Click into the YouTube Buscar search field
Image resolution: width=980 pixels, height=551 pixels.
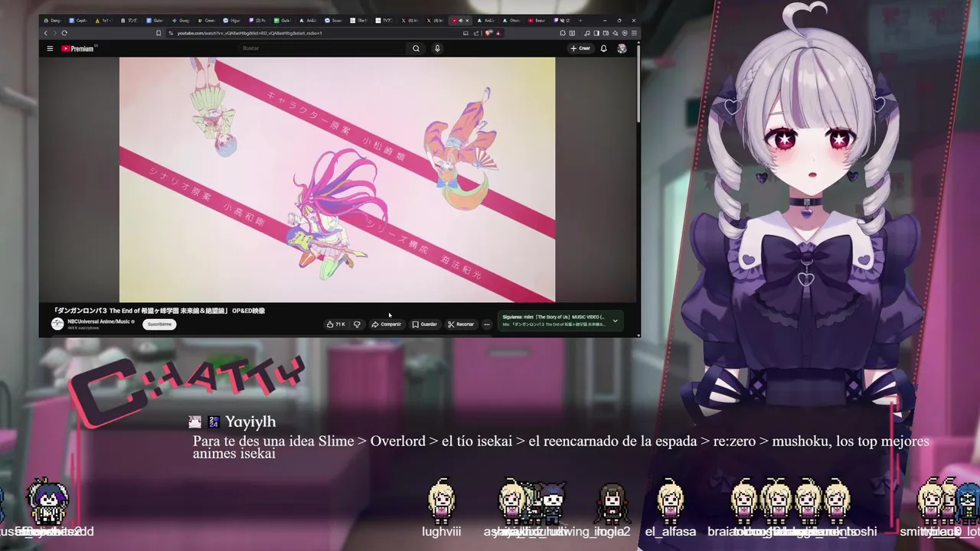[x=322, y=48]
